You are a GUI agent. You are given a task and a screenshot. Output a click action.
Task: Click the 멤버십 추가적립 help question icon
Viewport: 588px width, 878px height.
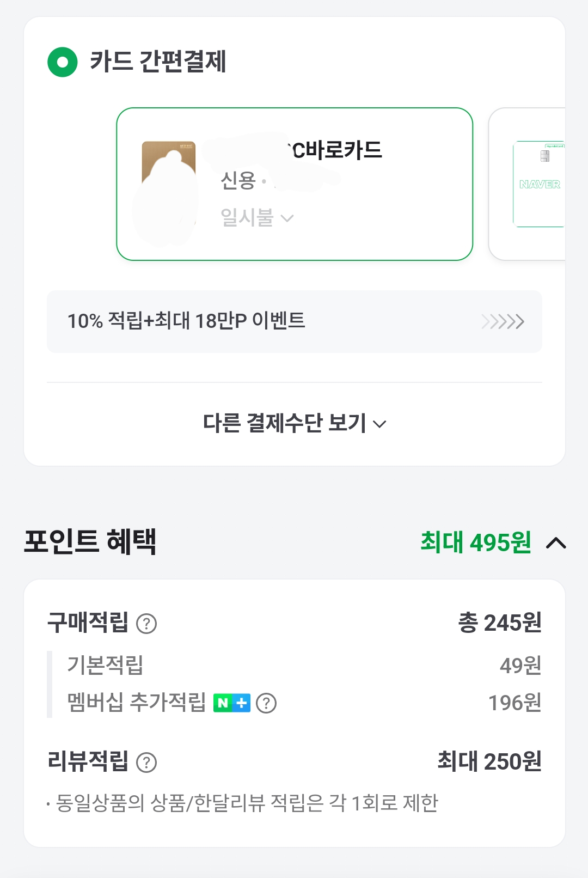click(x=266, y=703)
